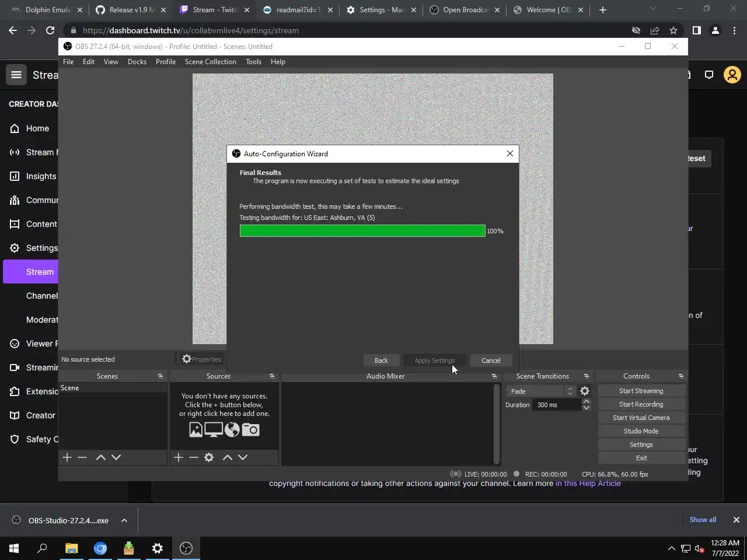Open Twitch whispers chat icon
The image size is (747, 560).
click(x=709, y=75)
